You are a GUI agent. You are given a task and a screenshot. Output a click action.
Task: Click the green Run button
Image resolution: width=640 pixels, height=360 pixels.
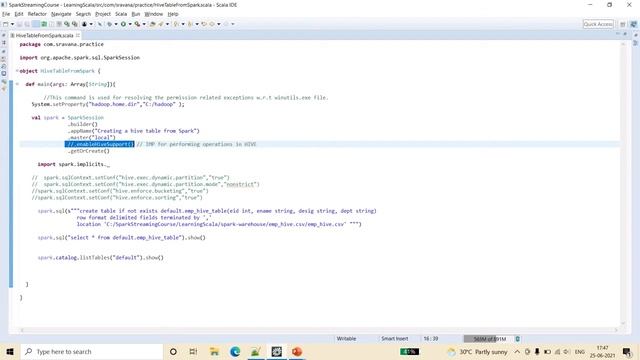(x=123, y=24)
